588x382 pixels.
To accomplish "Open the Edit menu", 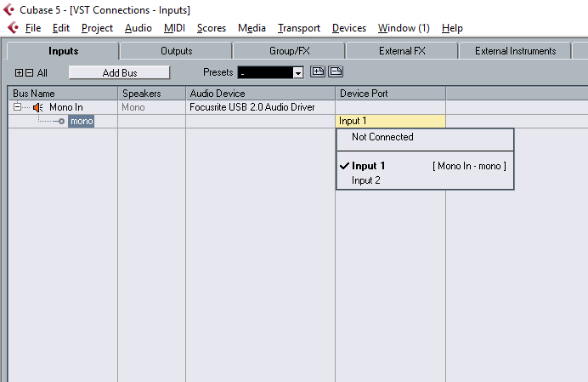I will (61, 28).
